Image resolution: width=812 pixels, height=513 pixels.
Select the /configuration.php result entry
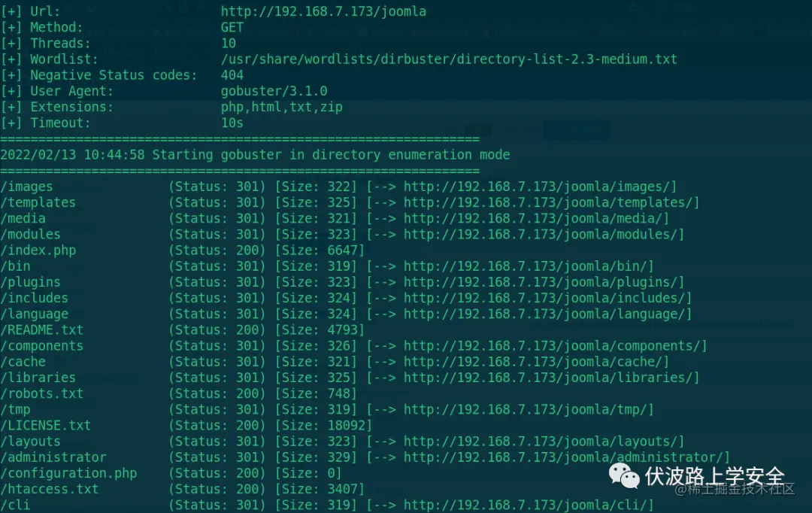point(68,474)
